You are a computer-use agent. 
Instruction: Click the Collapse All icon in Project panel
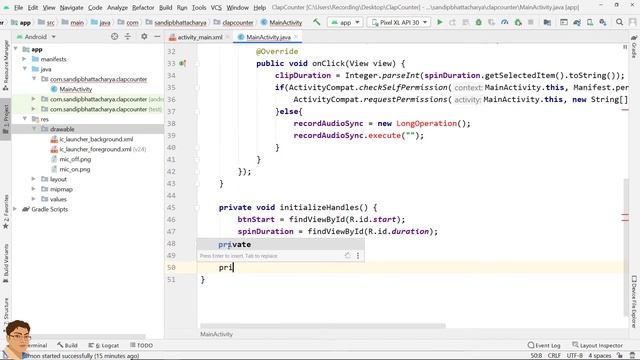click(128, 37)
